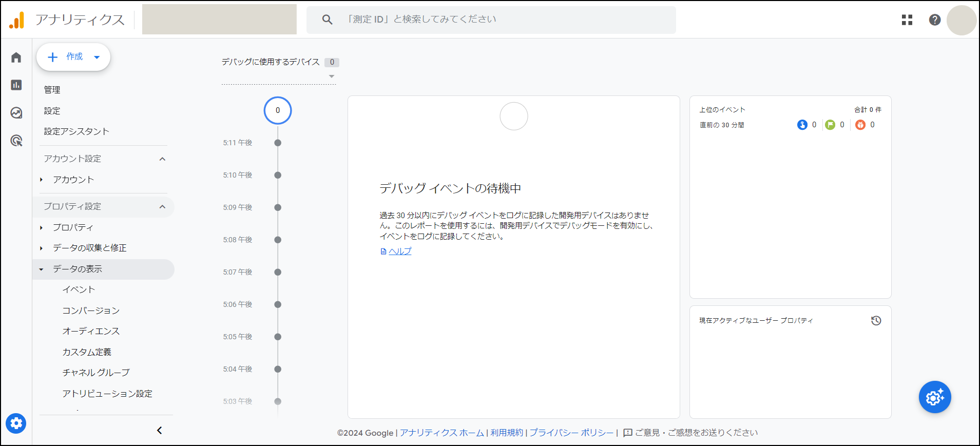Click the top timeline circle showing 0
Viewport: 980px width, 446px height.
[278, 110]
